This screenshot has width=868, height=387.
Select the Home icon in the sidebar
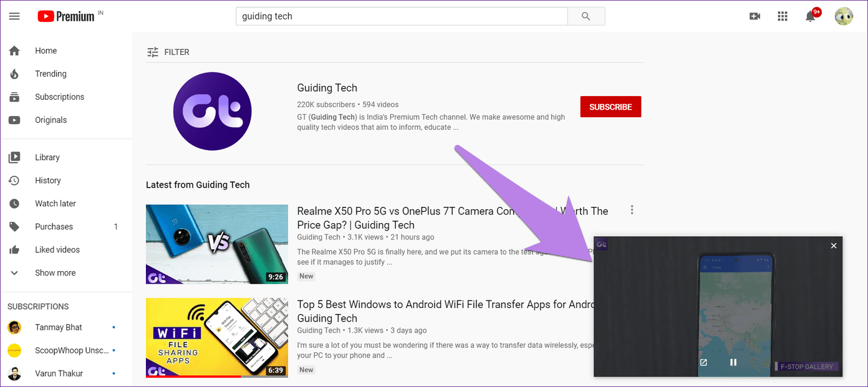[14, 50]
